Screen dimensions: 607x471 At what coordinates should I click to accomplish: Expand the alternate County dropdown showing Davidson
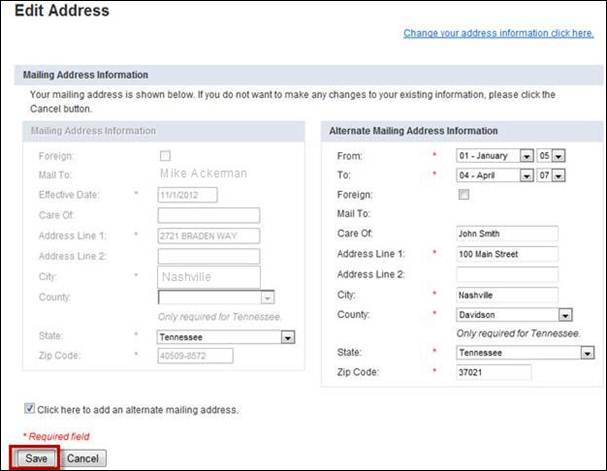(514, 315)
